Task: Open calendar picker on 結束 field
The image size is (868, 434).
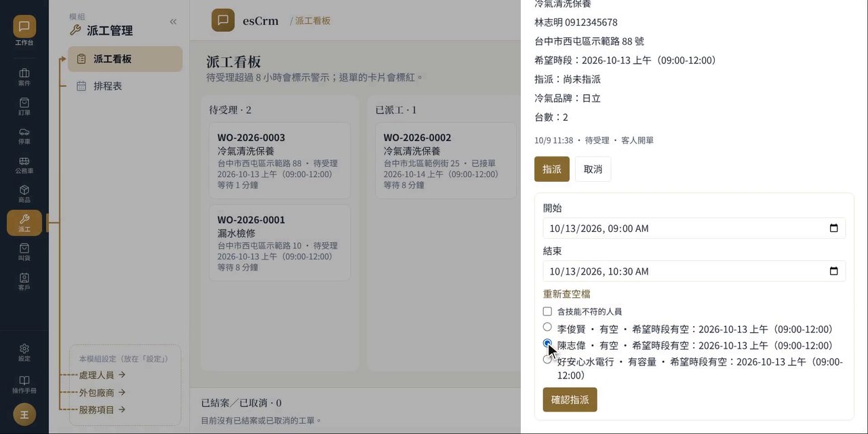Action: [833, 271]
